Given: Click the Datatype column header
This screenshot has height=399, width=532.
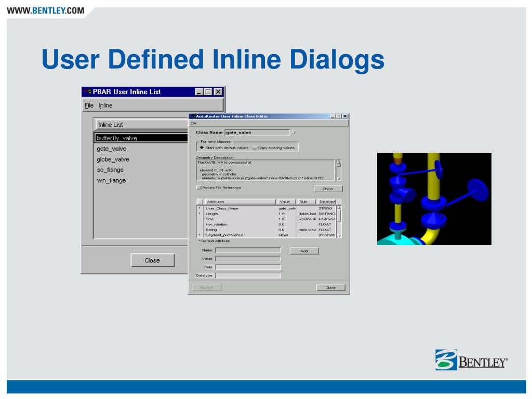Looking at the screenshot, I should (x=327, y=202).
